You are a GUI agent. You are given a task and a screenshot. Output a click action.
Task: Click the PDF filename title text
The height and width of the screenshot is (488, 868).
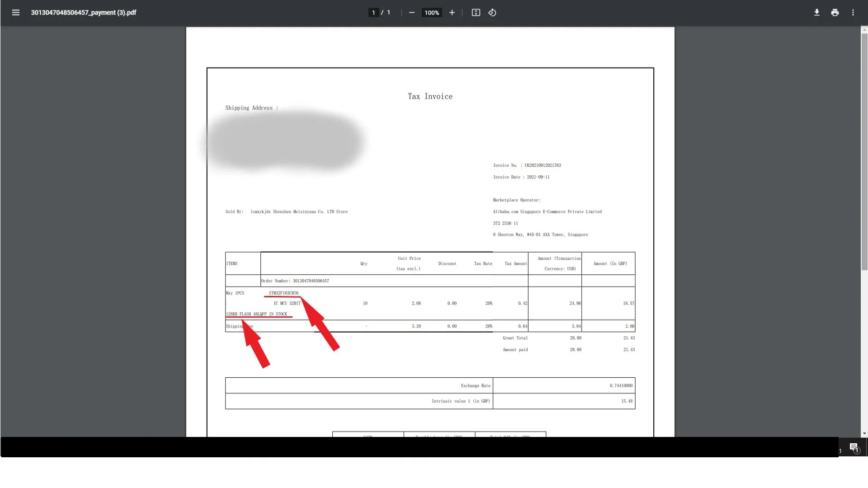[x=83, y=13]
